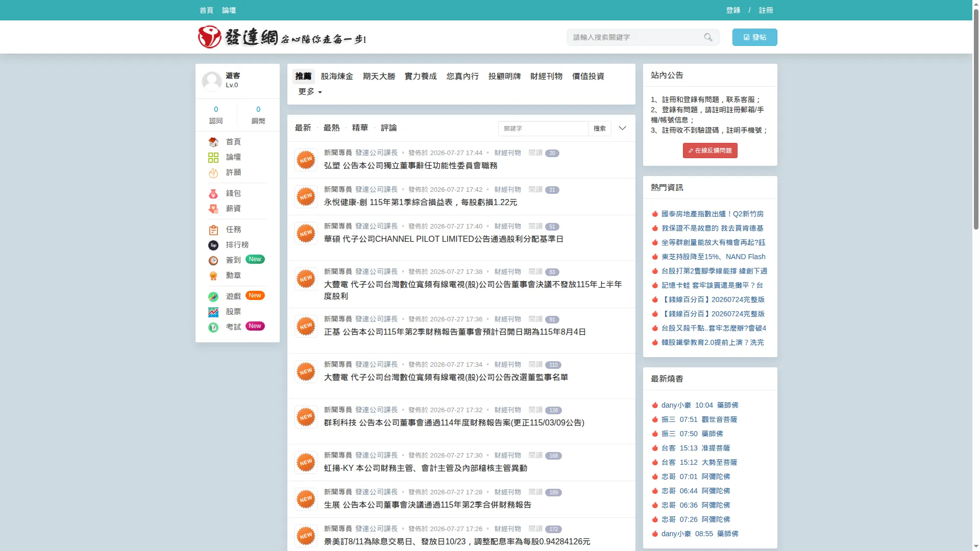
Task: Click NEW badge icon beside 華碩 post
Action: click(306, 233)
